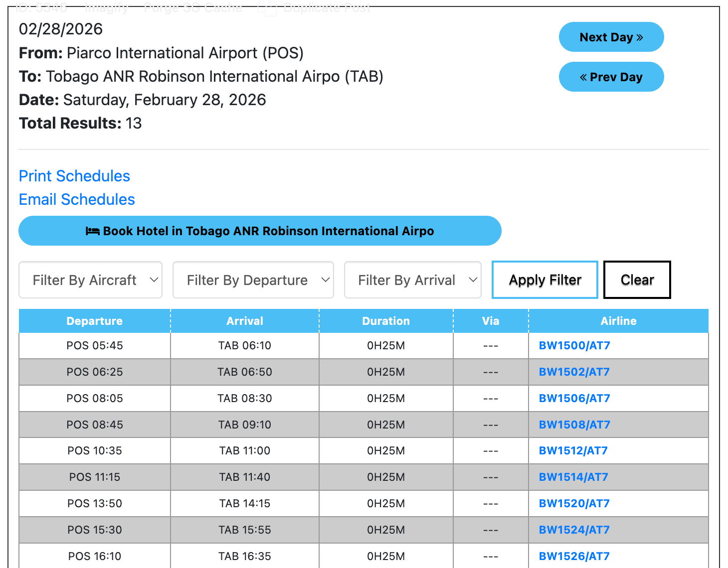The image size is (728, 568).
Task: Click the Next Day button
Action: pyautogui.click(x=611, y=37)
